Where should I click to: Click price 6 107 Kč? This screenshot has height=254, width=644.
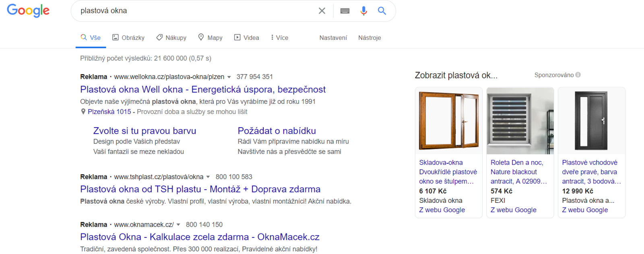[433, 191]
